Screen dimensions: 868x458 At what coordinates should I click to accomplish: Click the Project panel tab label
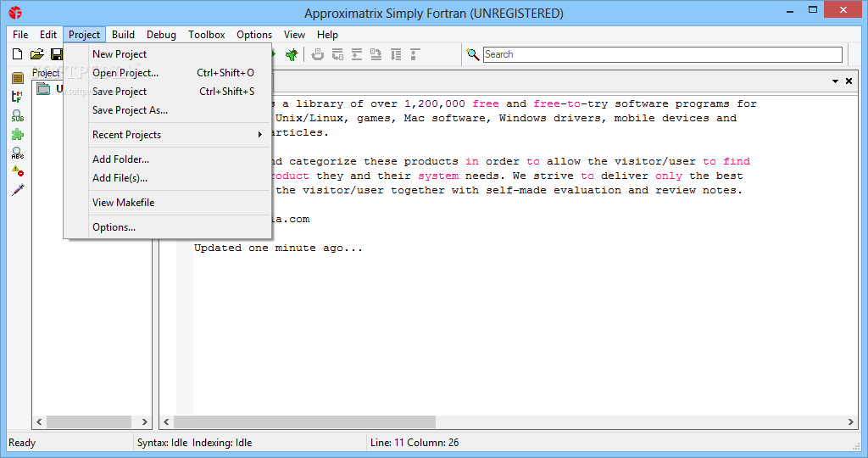[x=46, y=73]
